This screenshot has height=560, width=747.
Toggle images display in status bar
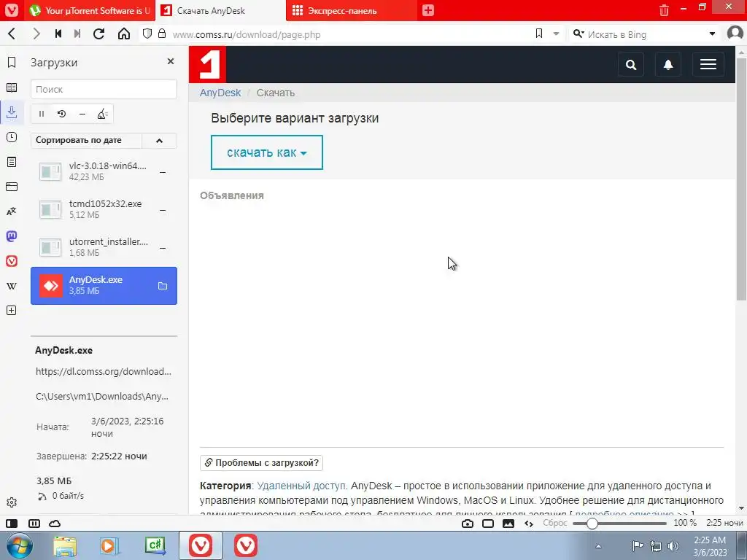tap(508, 524)
